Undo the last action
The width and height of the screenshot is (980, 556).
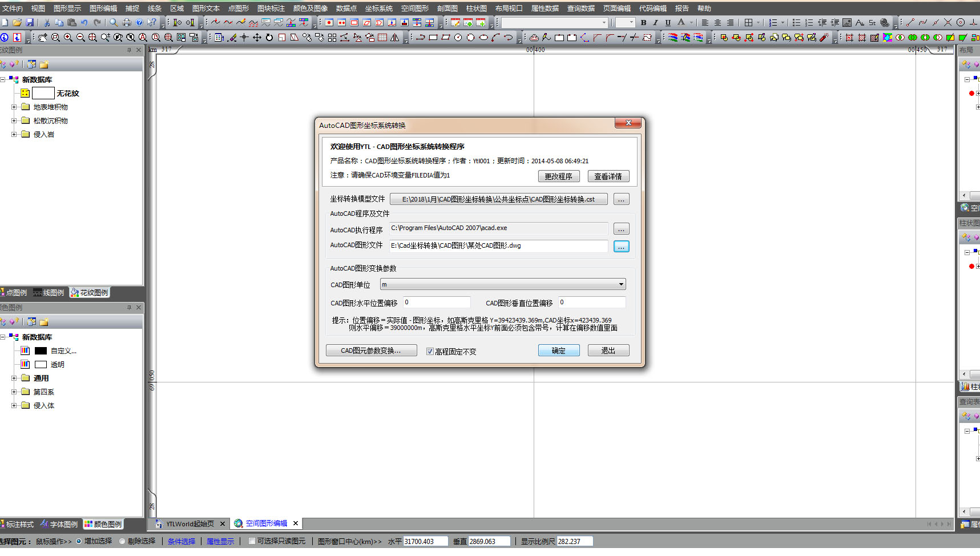[x=84, y=23]
